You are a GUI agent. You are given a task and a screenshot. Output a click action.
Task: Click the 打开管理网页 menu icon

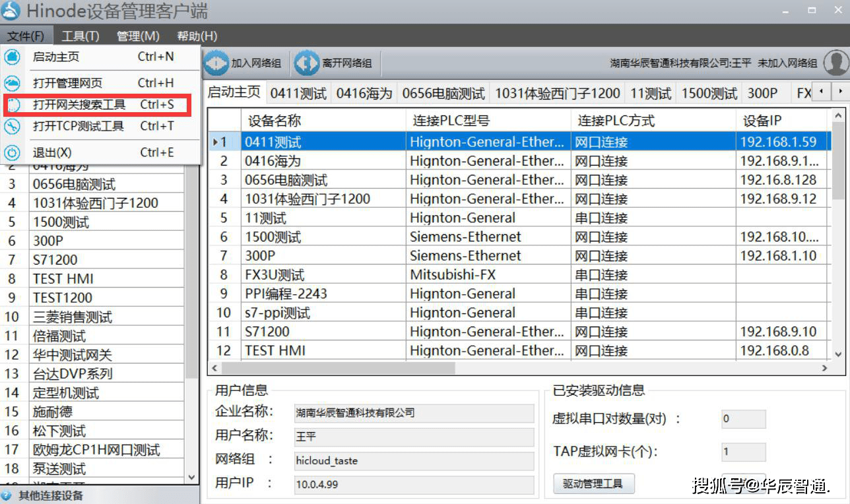[13, 83]
